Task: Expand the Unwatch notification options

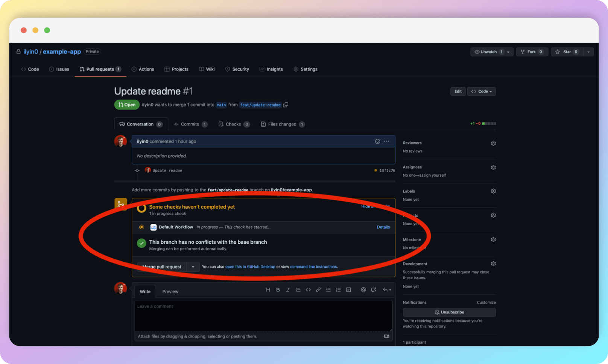Action: click(x=509, y=52)
